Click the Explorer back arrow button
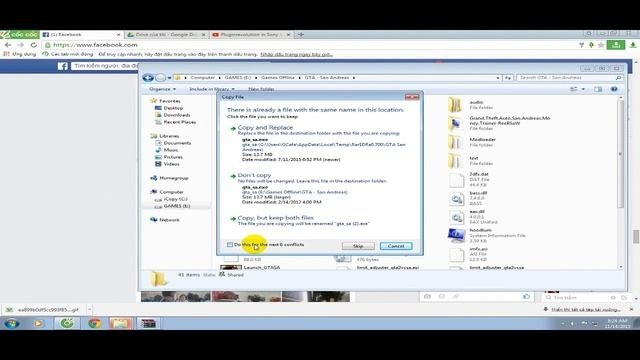Viewport: 640px width, 360px height. point(148,78)
